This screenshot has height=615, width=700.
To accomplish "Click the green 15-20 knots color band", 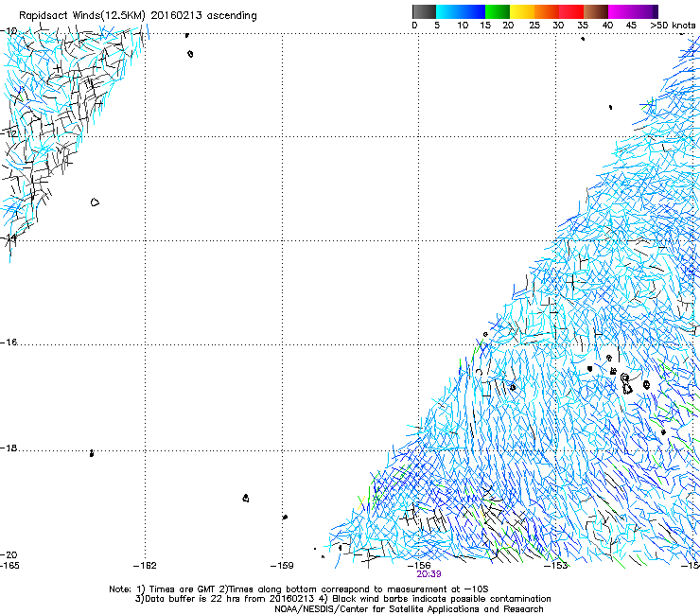I will [498, 11].
